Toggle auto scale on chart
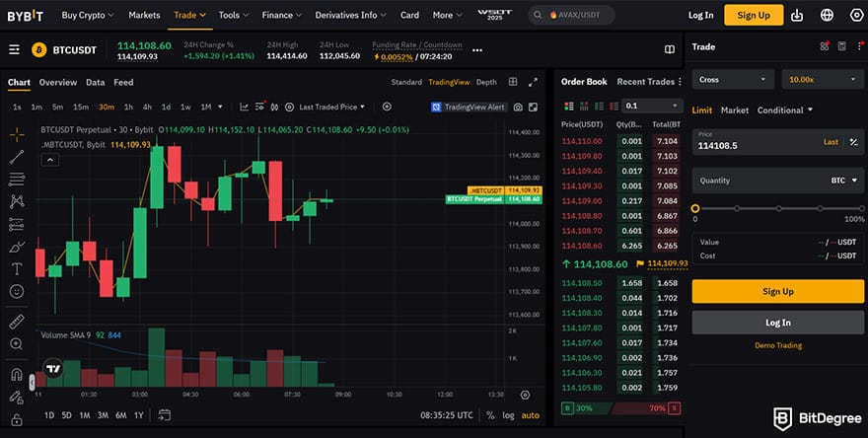This screenshot has height=438, width=868. click(531, 415)
